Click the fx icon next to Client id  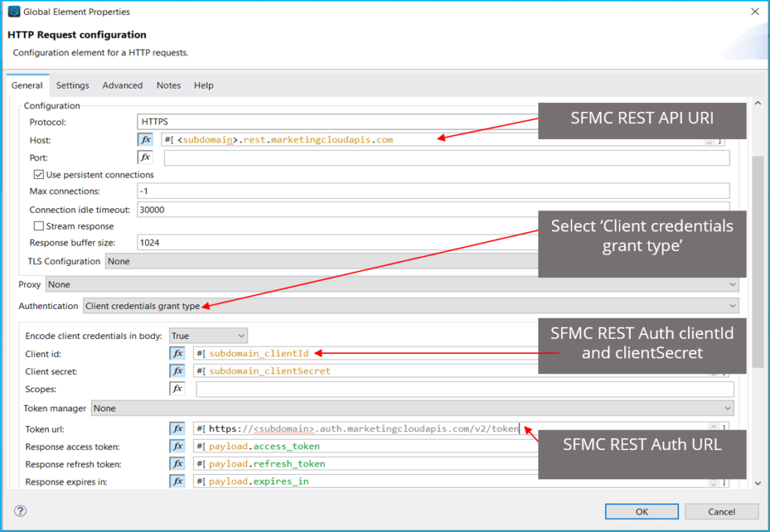coord(177,353)
